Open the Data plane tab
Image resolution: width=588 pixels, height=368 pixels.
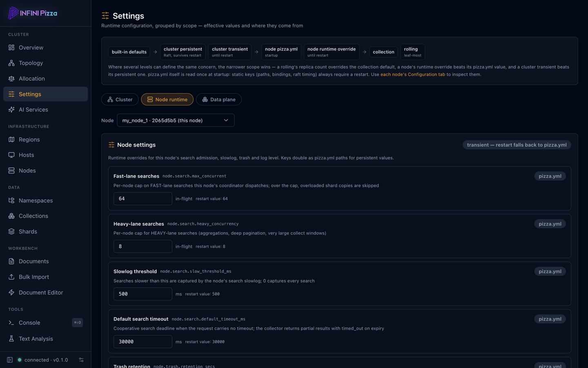tap(219, 99)
